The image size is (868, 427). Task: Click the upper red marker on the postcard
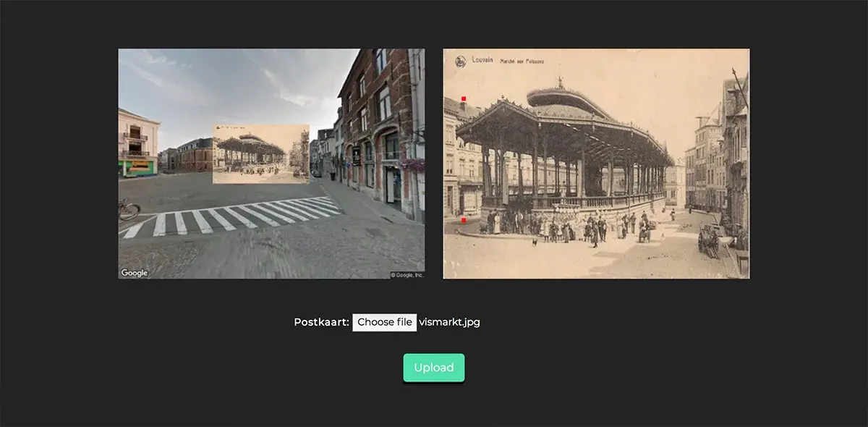point(464,98)
